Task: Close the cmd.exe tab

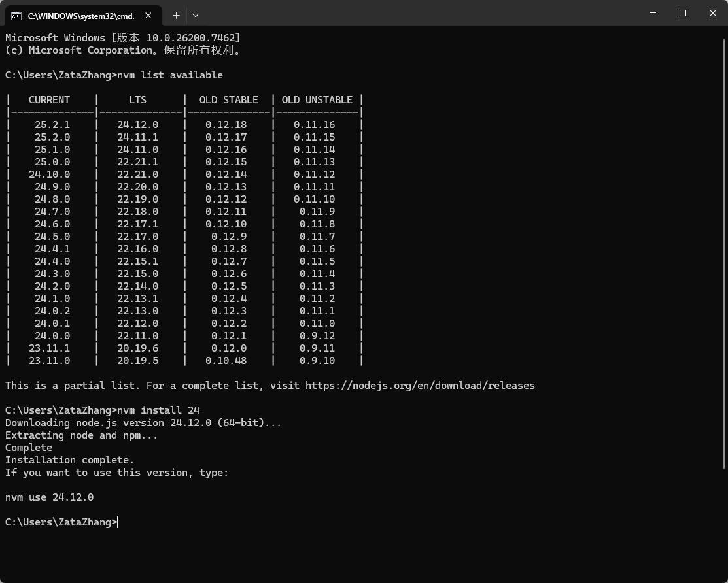Action: (x=148, y=15)
